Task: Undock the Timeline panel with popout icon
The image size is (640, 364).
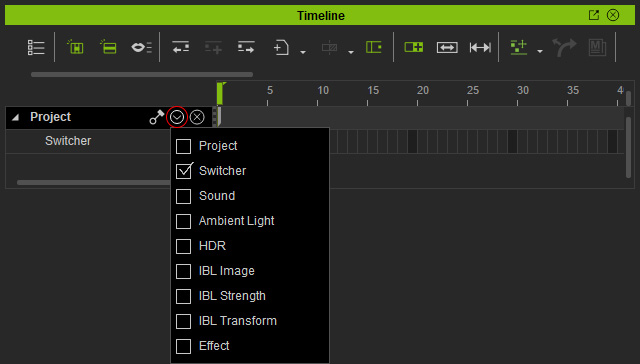Action: tap(594, 15)
